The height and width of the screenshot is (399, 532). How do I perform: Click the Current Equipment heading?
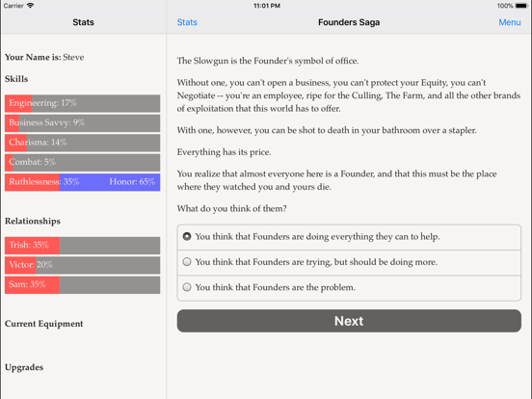click(43, 324)
